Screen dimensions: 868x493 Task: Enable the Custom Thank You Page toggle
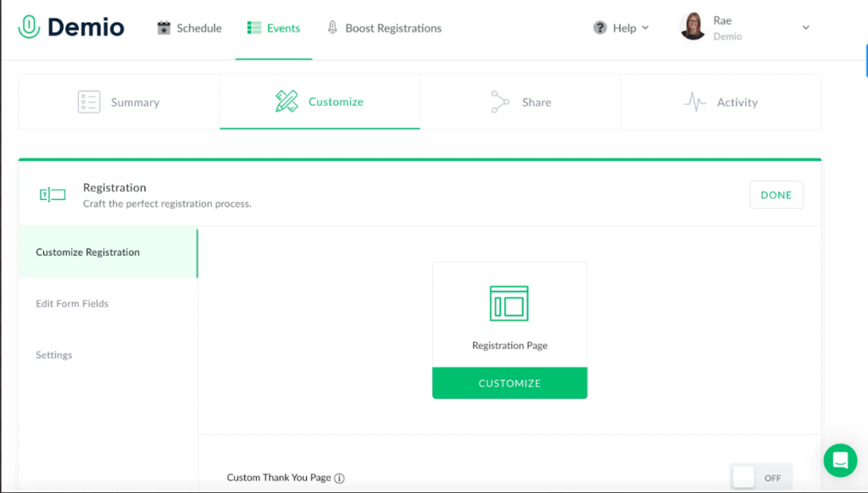(760, 477)
